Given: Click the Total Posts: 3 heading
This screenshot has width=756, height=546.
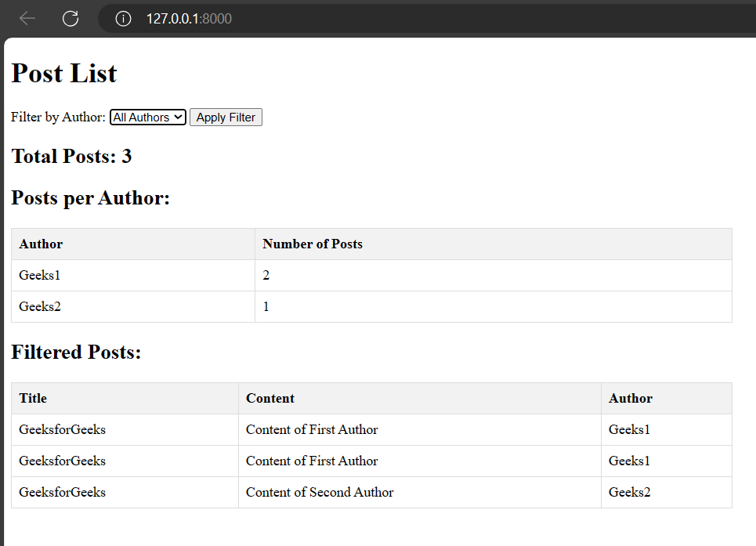Looking at the screenshot, I should [x=71, y=157].
